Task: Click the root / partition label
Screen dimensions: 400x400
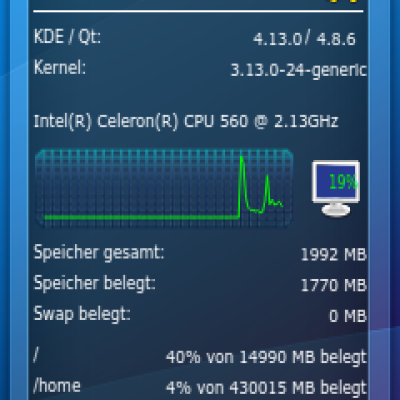Action: click(x=36, y=356)
